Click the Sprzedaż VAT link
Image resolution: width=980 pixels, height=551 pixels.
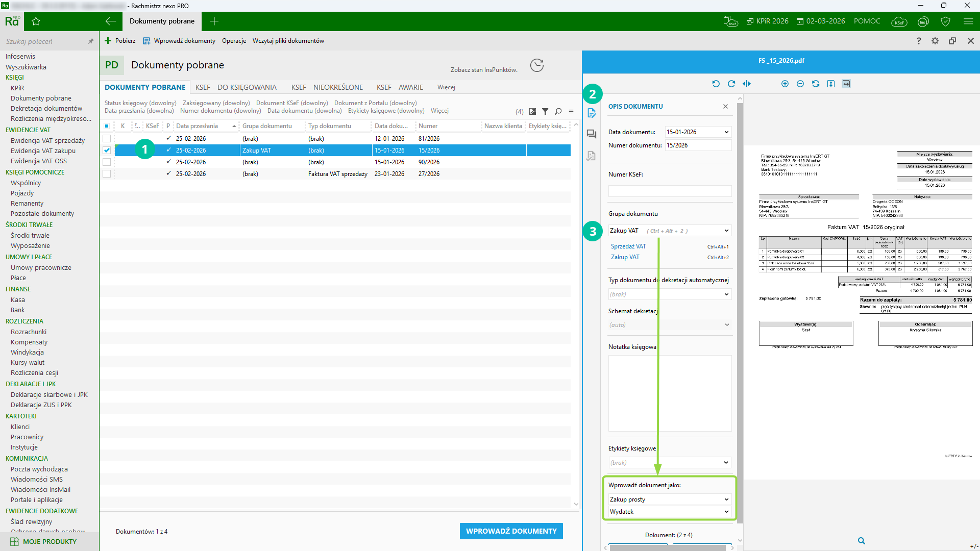[x=628, y=246]
